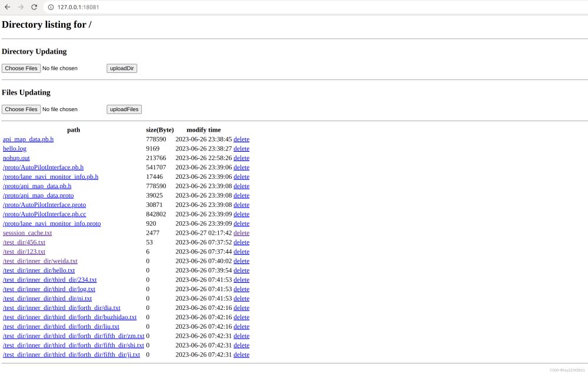Click the 'path' column header
The image size is (588, 374).
73,130
